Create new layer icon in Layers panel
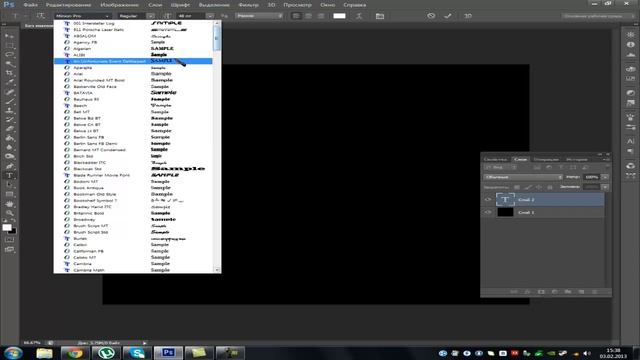The height and width of the screenshot is (360, 640). (581, 292)
